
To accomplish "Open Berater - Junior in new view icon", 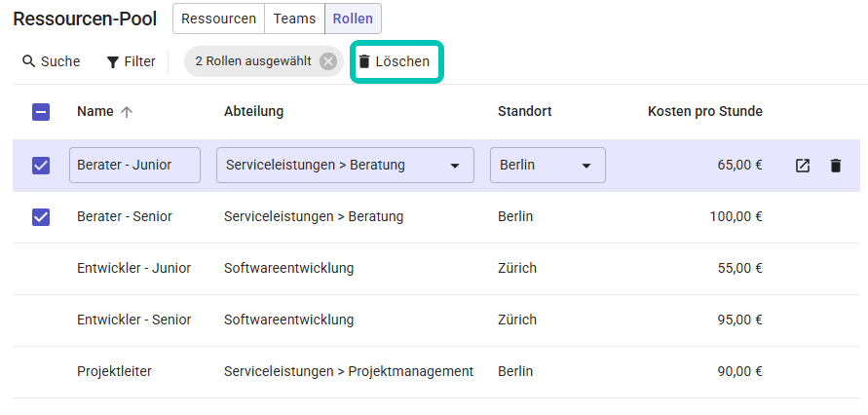I will [x=803, y=166].
